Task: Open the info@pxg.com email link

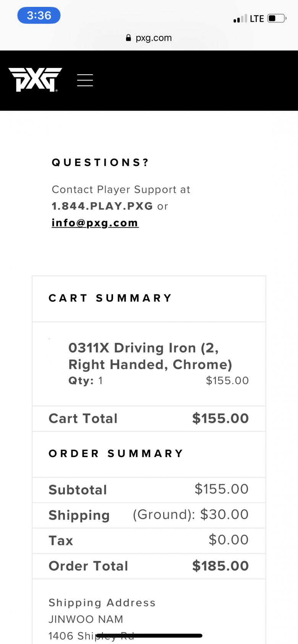Action: [95, 223]
